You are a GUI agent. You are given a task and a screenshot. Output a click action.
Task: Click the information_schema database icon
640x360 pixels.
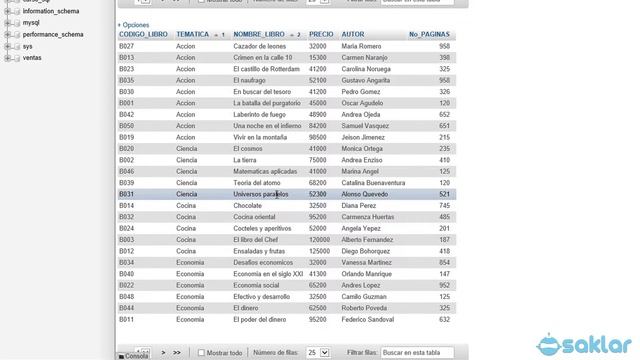(17, 11)
